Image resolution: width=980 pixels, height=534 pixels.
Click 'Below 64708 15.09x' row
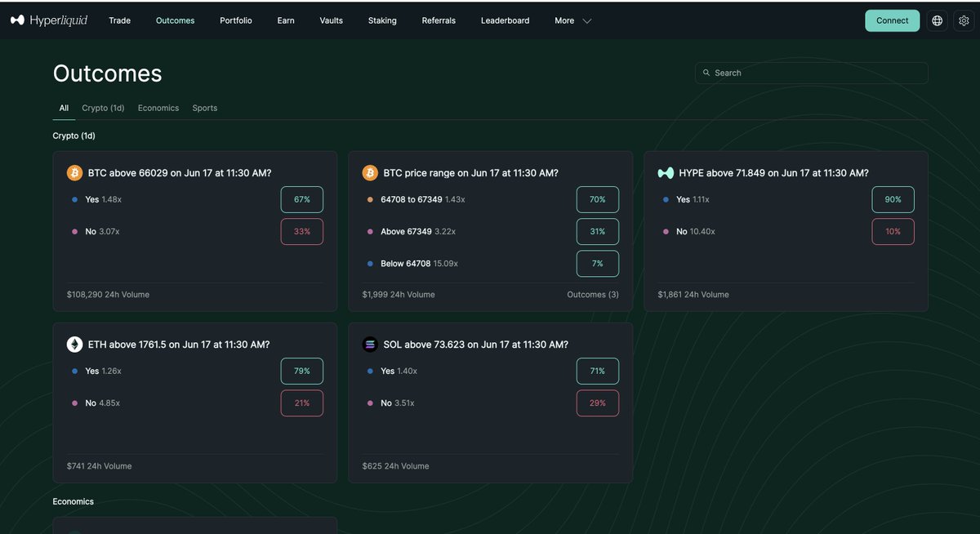pyautogui.click(x=420, y=264)
